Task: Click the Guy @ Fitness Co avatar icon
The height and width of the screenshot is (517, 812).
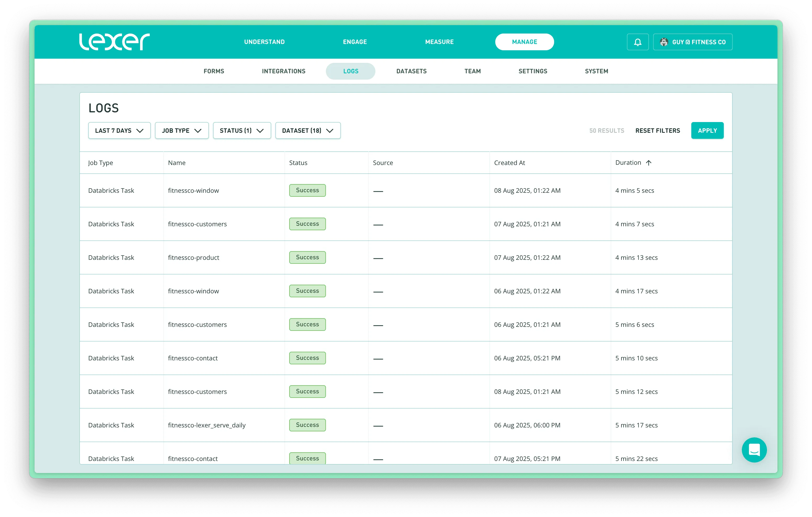Action: (664, 42)
